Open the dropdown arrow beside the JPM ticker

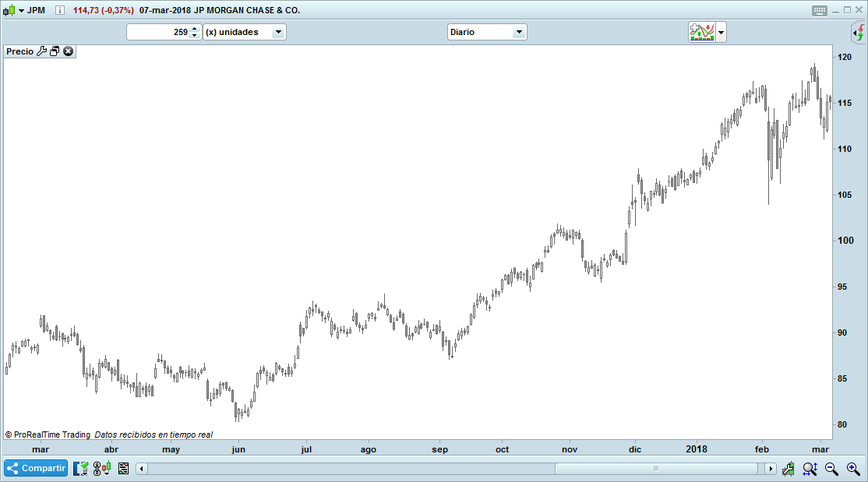click(21, 11)
